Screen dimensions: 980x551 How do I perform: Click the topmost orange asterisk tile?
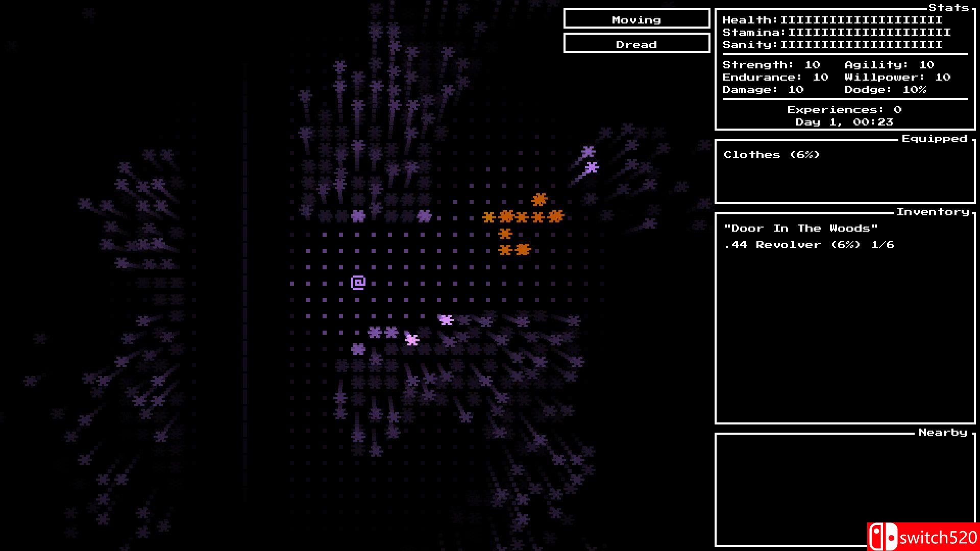539,199
